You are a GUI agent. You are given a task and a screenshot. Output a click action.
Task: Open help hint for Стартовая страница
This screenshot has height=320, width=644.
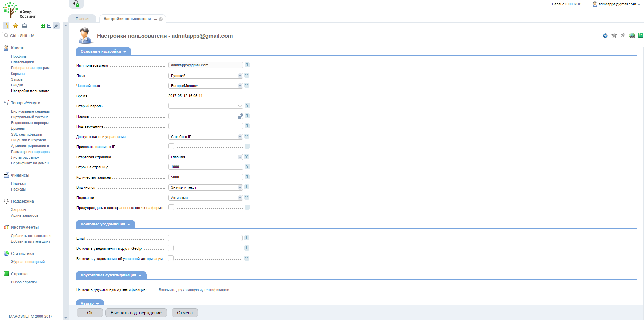(246, 156)
